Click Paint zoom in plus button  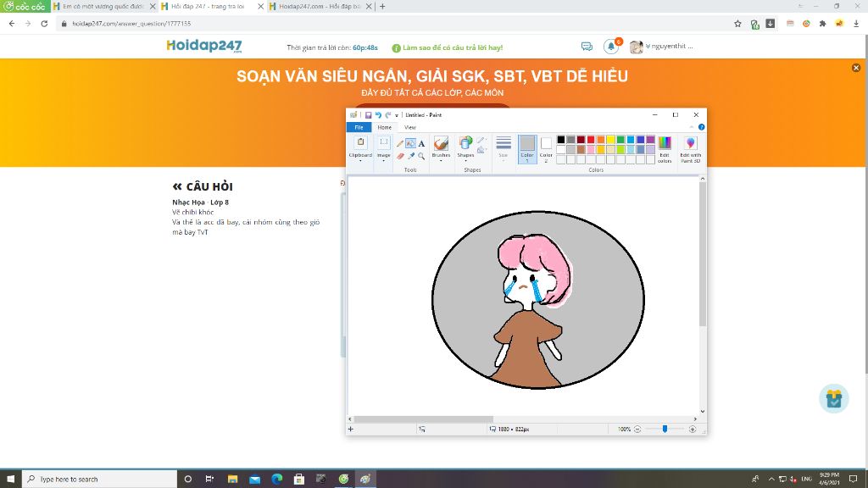(x=692, y=430)
